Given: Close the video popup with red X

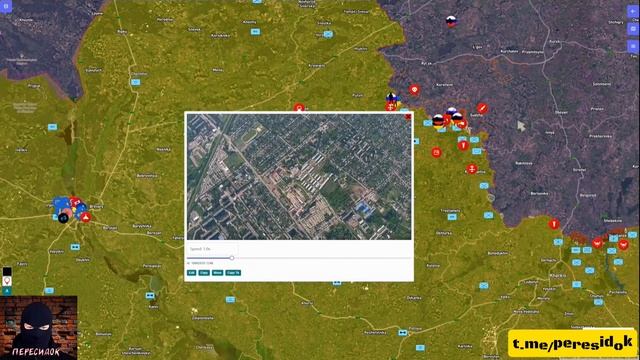Looking at the screenshot, I should point(408,117).
